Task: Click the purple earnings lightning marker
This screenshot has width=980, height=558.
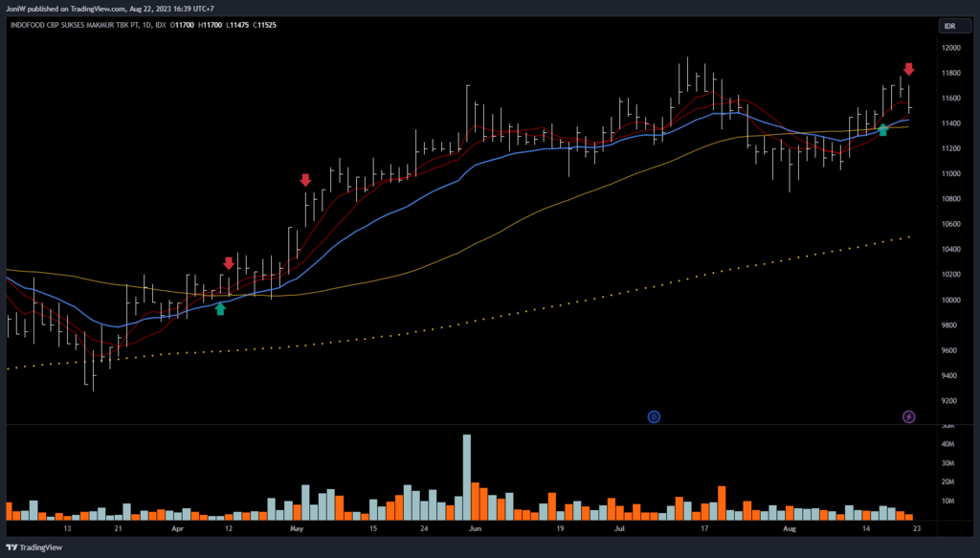Action: click(908, 416)
